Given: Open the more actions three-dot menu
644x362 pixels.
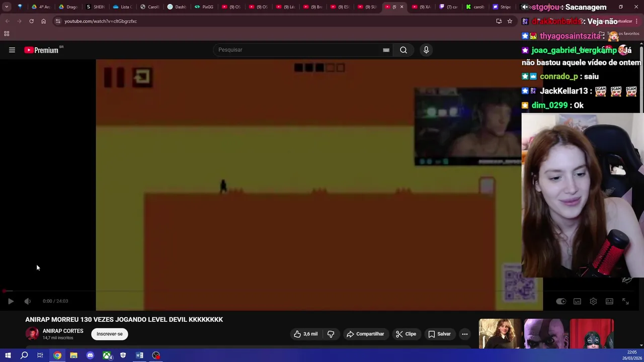Looking at the screenshot, I should 465,334.
